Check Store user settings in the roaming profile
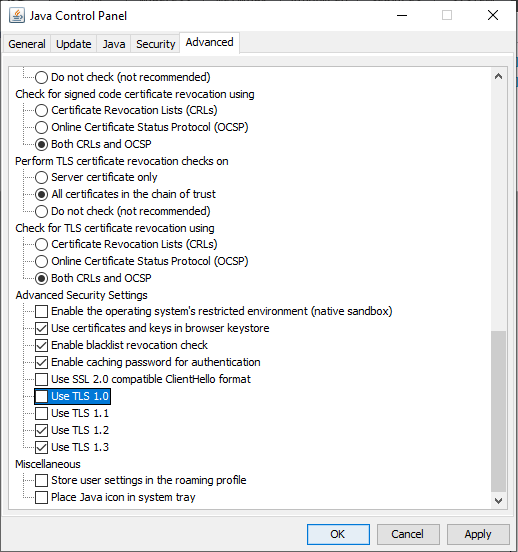 (x=41, y=480)
